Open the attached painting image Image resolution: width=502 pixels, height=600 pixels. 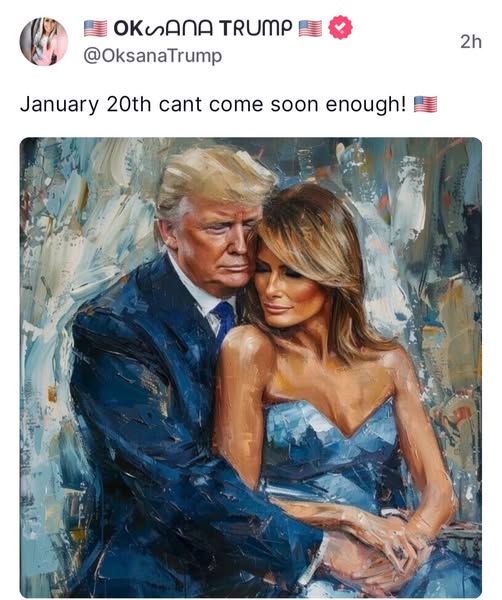251,367
